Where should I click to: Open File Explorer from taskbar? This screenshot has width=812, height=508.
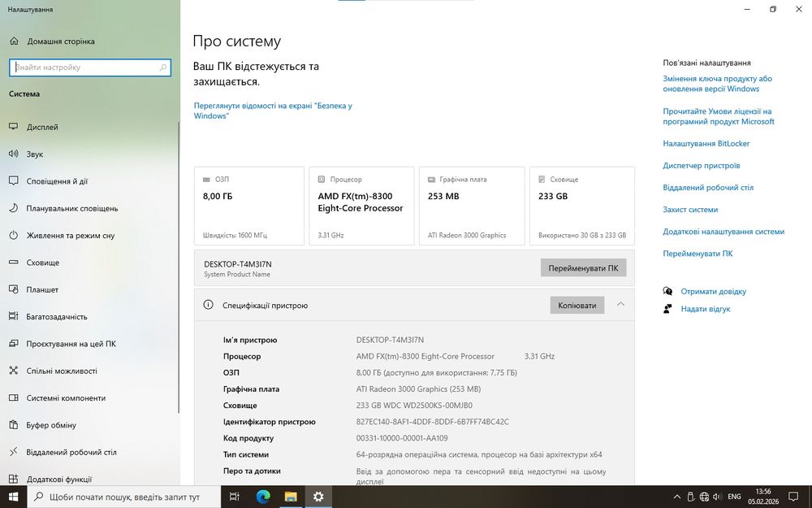tap(291, 497)
